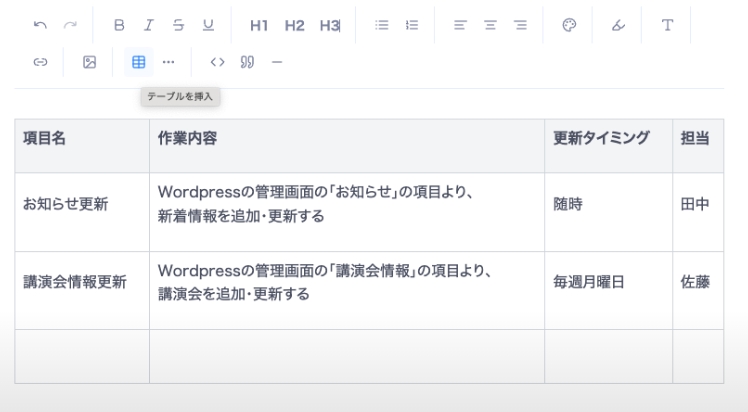The height and width of the screenshot is (412, 748).
Task: Insert a horizontal rule line
Action: point(277,62)
